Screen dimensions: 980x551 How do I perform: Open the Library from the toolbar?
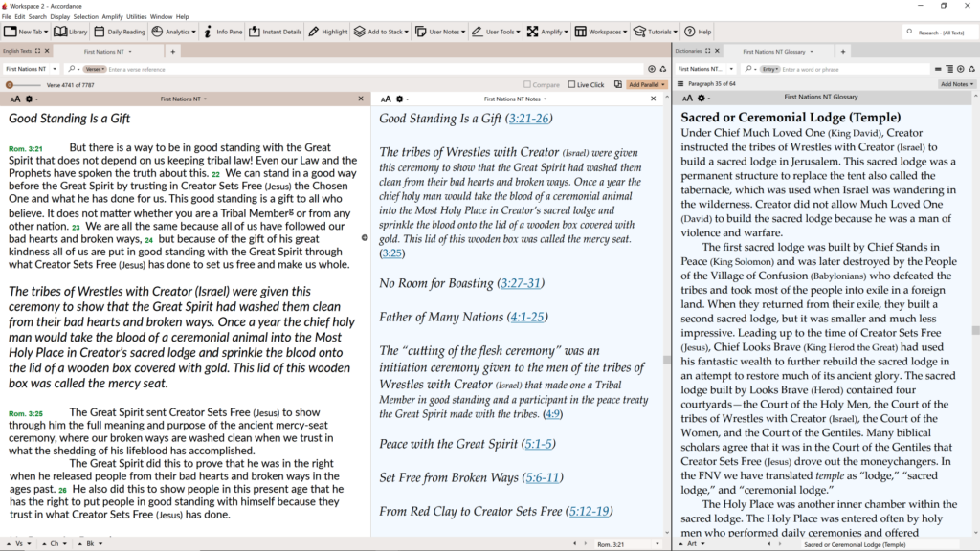click(70, 32)
